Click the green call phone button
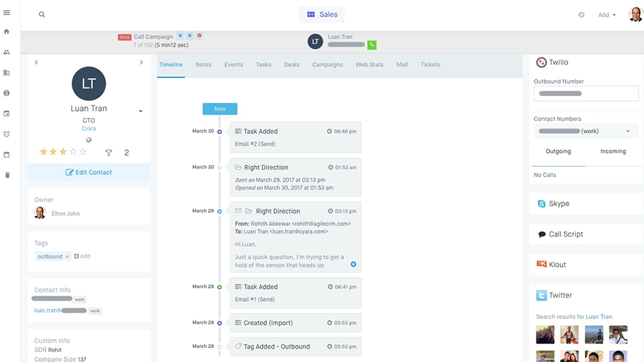 tap(372, 44)
